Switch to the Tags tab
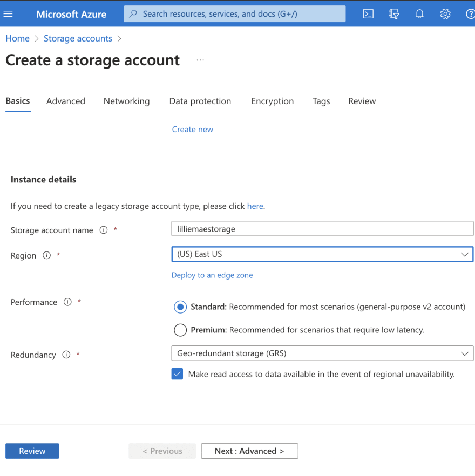Screen dimensions: 475x476 coord(321,101)
